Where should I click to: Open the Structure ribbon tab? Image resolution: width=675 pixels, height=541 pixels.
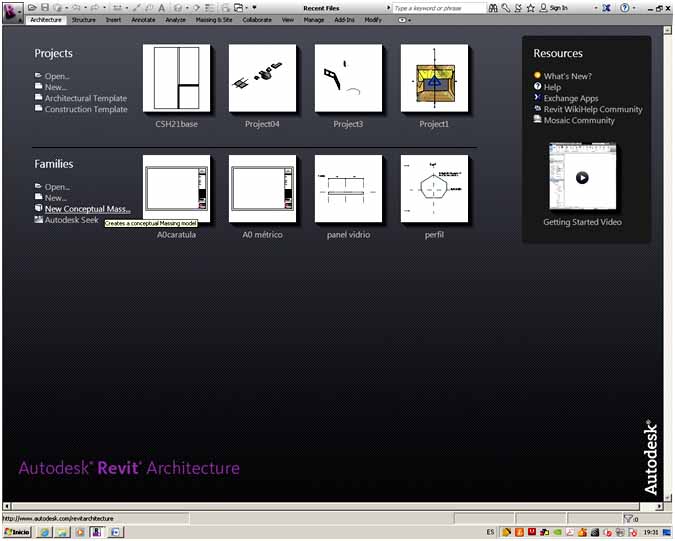tap(84, 20)
